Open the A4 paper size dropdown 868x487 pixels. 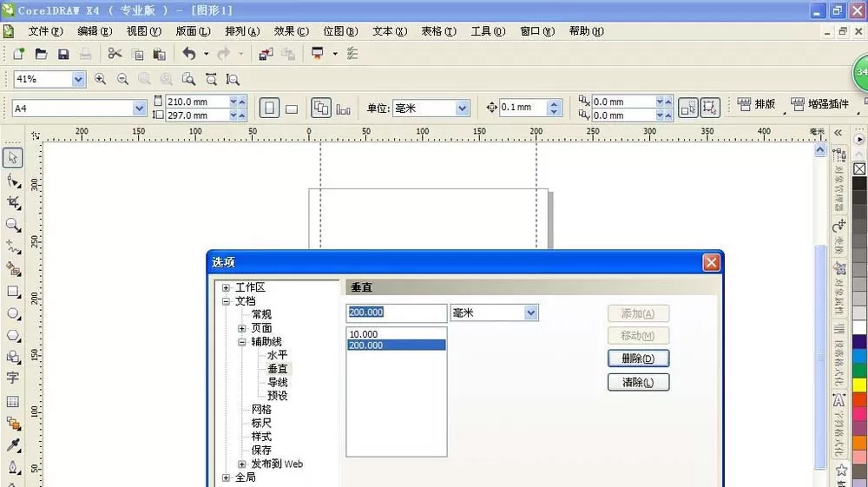pyautogui.click(x=139, y=109)
